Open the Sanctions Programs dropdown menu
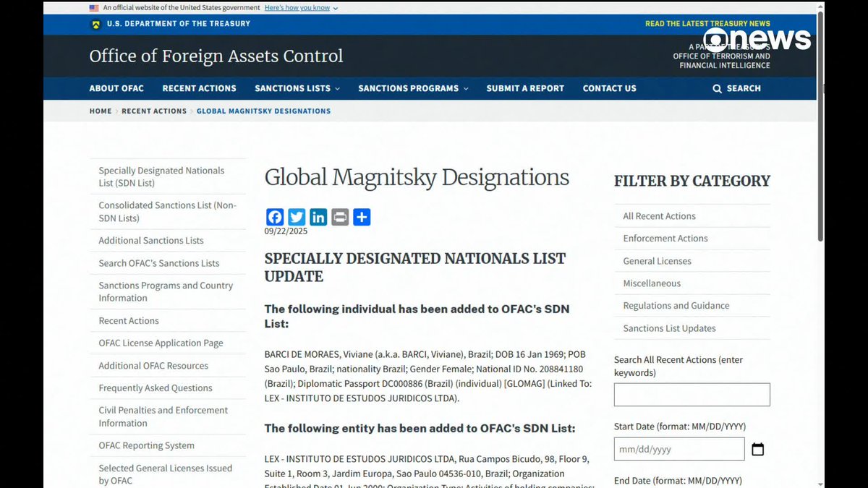868x488 pixels. click(413, 88)
